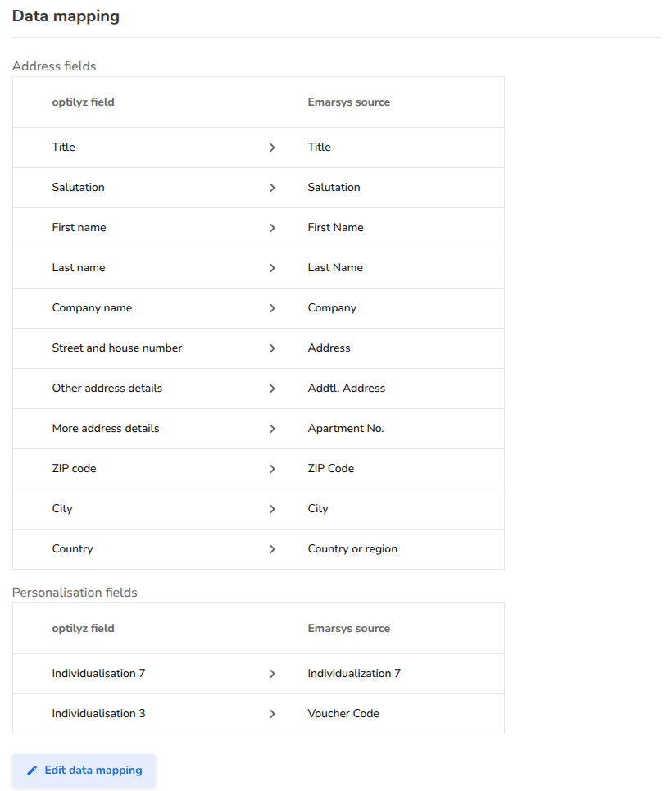Click the arrow icon beside Country

(x=272, y=549)
